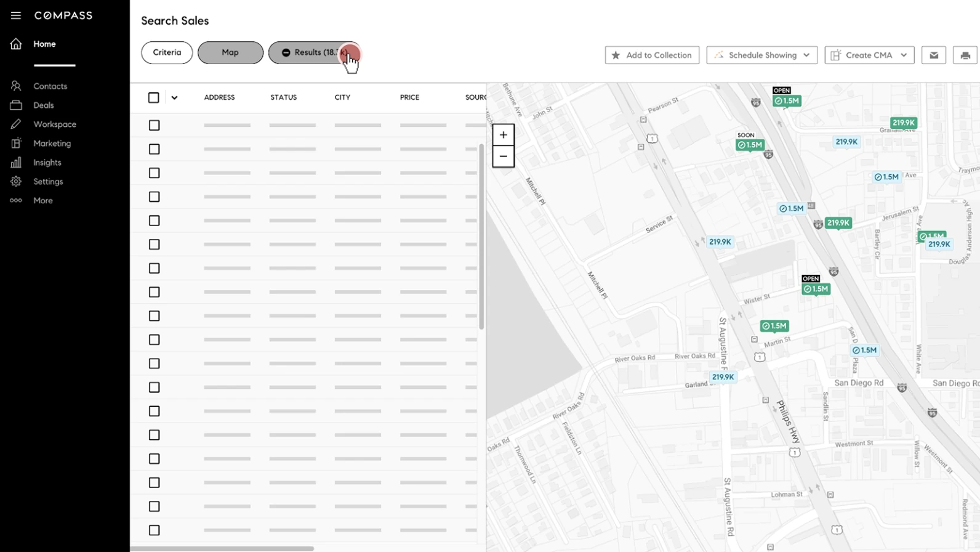Zoom out on the map with minus
Viewport: 980px width, 552px height.
pos(504,156)
